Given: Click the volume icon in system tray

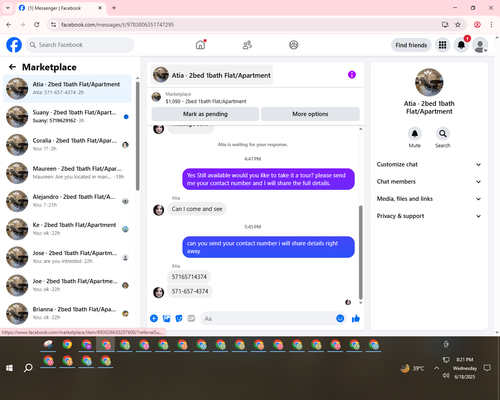Looking at the screenshot, I should (446, 376).
